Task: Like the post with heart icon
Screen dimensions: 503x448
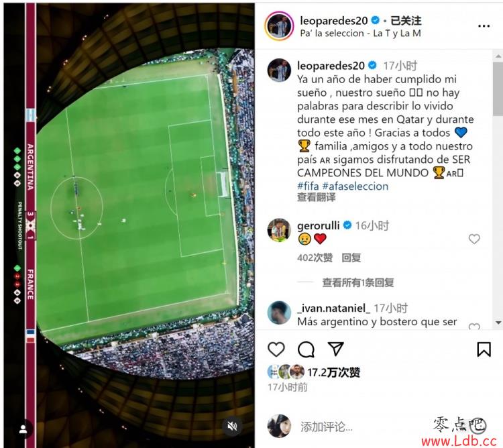Action: click(276, 349)
